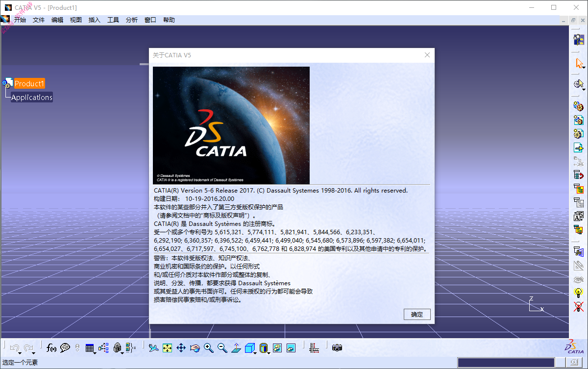Open the 分析 menu

click(x=132, y=20)
